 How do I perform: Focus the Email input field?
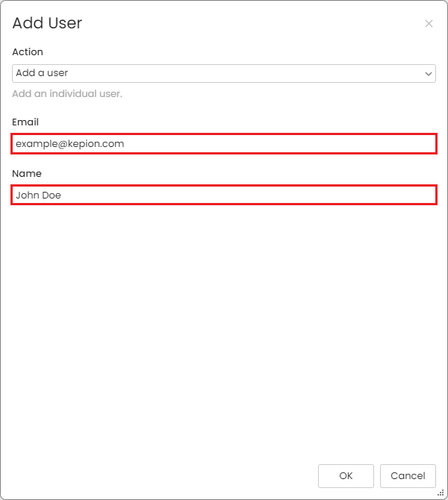click(224, 144)
